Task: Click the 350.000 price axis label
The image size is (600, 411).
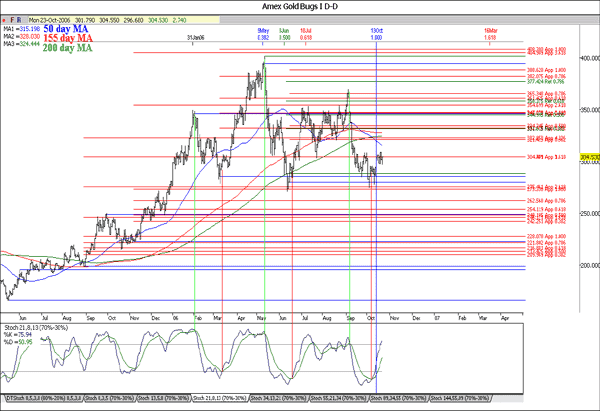Action: point(590,110)
